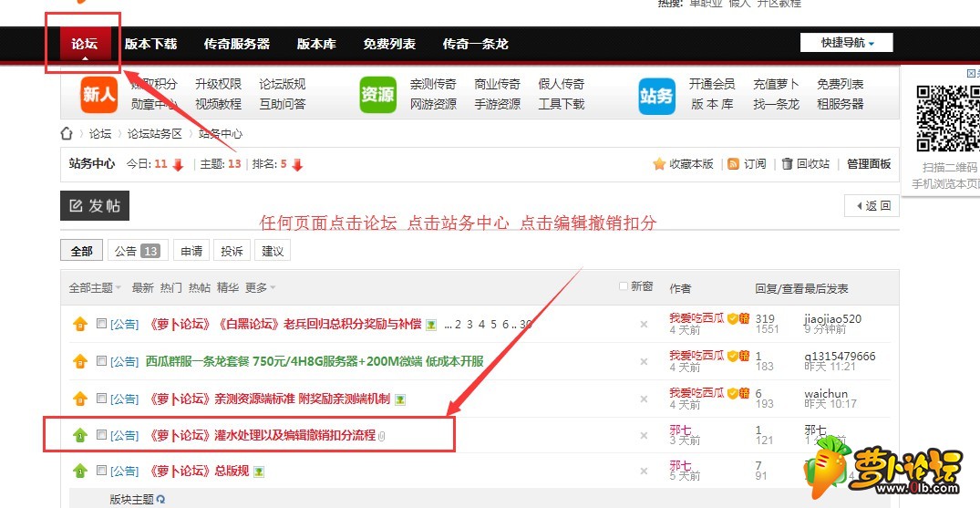Image resolution: width=980 pixels, height=508 pixels.
Task: Click the X icon on 老兵回归 row
Action: 644,324
